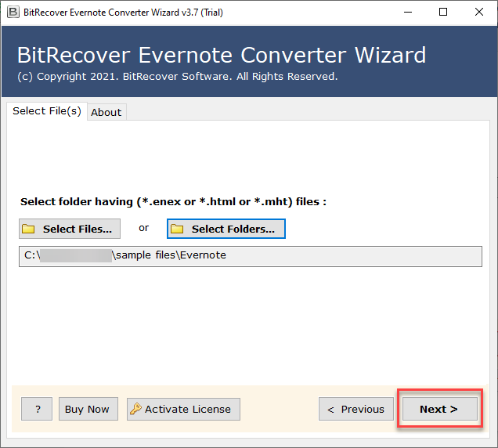Click the selected folder path field

(x=251, y=256)
